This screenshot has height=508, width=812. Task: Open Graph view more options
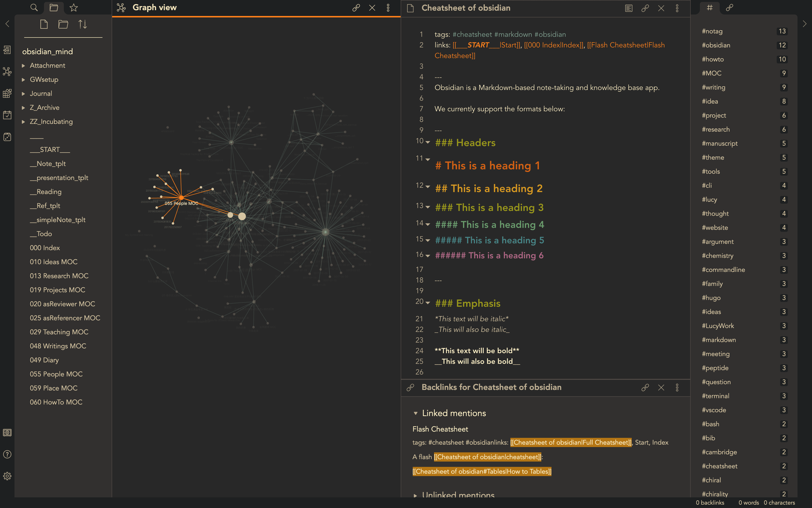coord(388,8)
